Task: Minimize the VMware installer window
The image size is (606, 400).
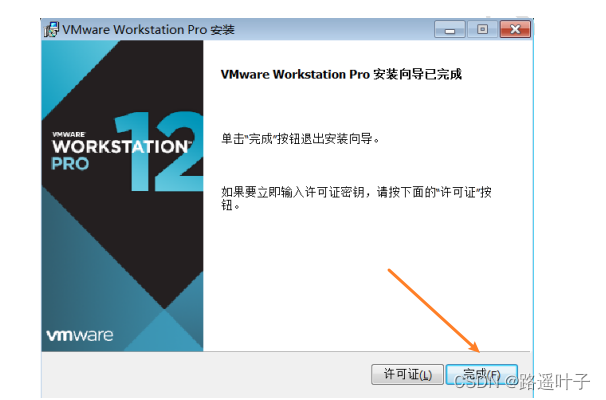Action: pyautogui.click(x=450, y=29)
